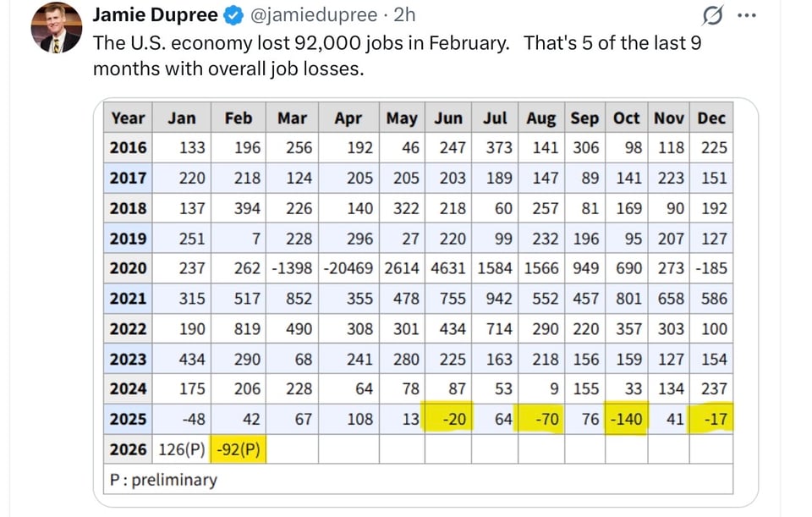Click the blue verified checkmark badge
Viewport: 812px width, 517px height.
(231, 15)
